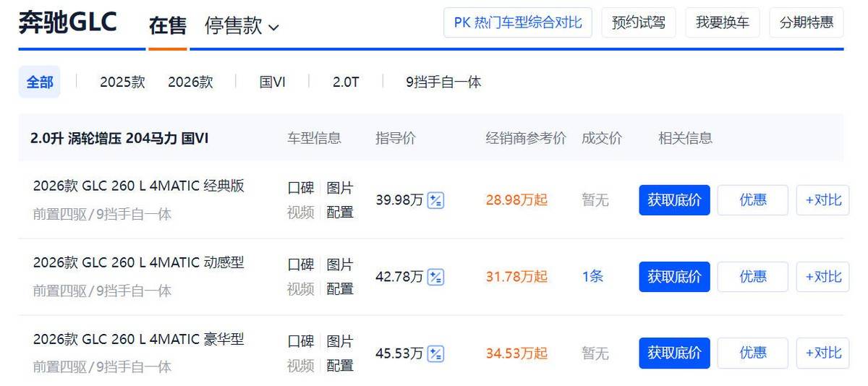This screenshot has width=868, height=386.
Task: Filter by 9挡手自一体 transmission
Action: click(443, 82)
